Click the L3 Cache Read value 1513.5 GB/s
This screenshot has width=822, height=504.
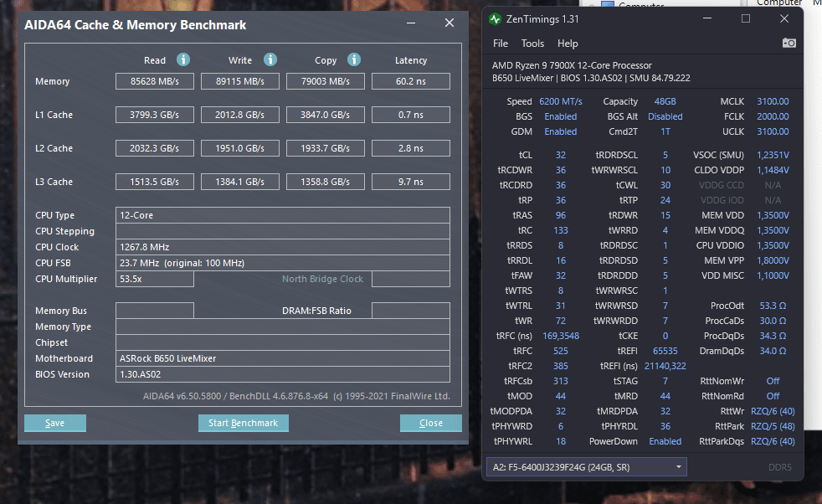point(155,182)
